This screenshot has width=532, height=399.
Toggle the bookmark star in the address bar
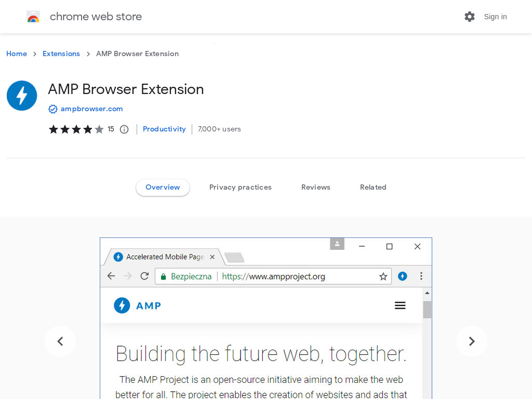tap(383, 276)
